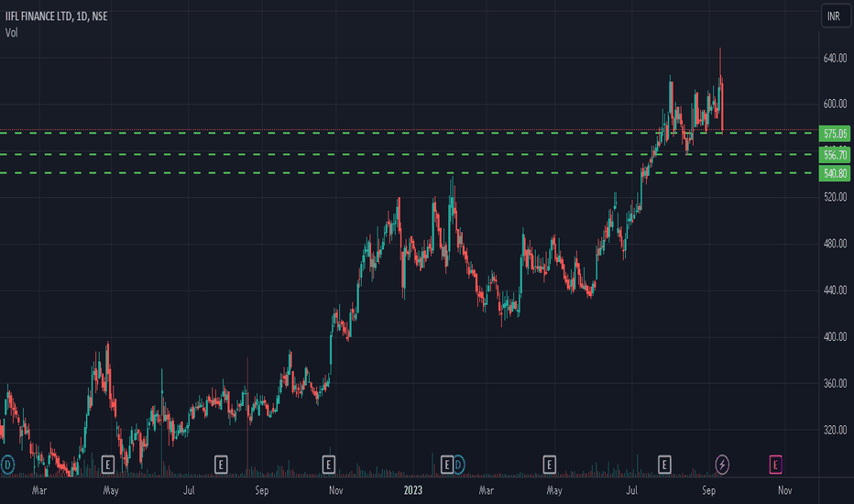Select the 540.80 green price level label

(x=835, y=173)
